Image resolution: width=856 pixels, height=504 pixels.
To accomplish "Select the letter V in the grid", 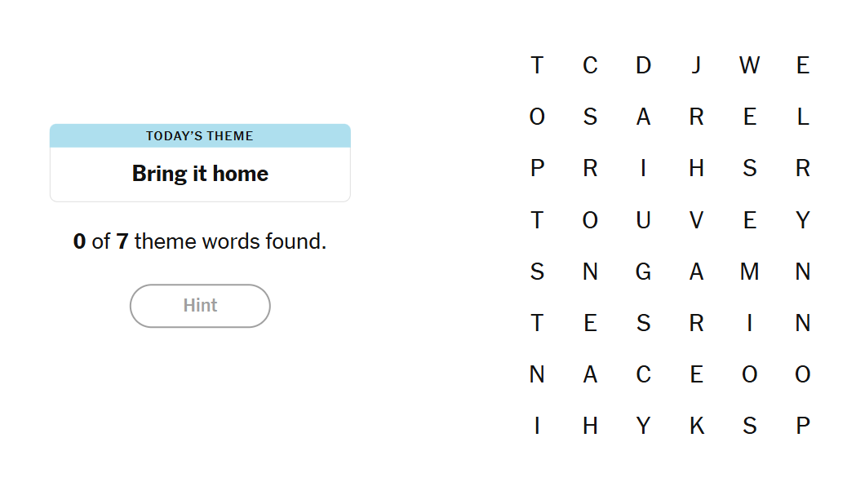I will click(x=696, y=220).
